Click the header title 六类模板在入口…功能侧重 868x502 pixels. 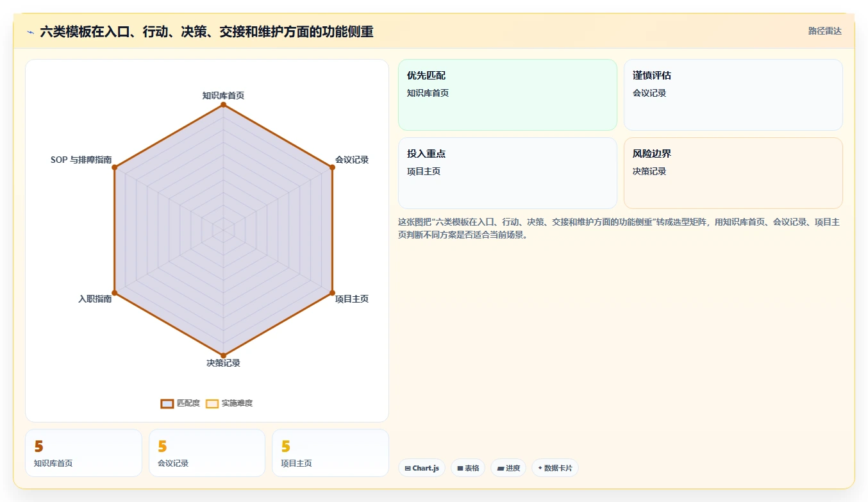click(206, 31)
